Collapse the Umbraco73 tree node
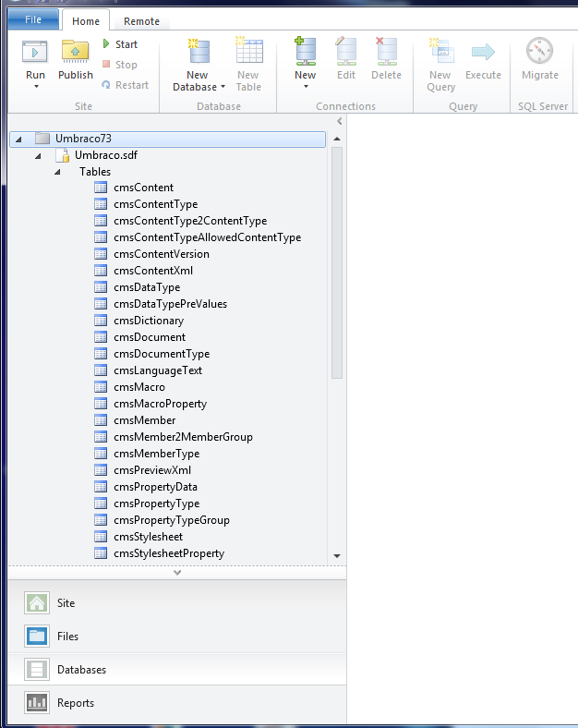 tap(18, 139)
